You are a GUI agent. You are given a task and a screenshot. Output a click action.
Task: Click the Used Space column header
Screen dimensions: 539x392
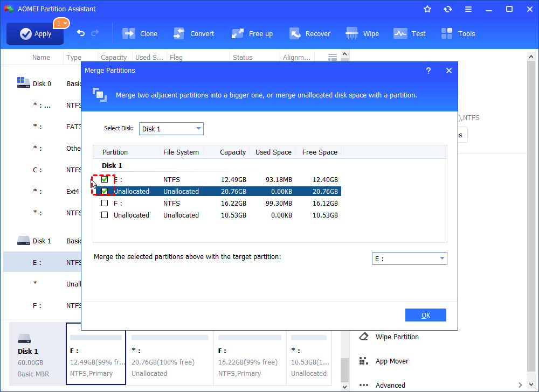[273, 152]
